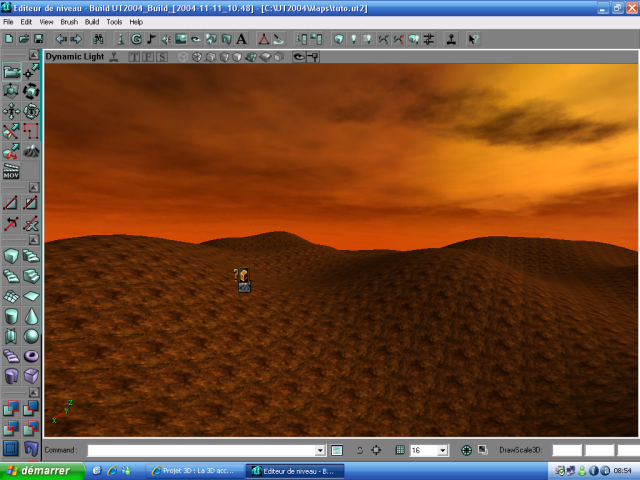The width and height of the screenshot is (640, 480).
Task: Open the log window icon
Action: point(337,450)
